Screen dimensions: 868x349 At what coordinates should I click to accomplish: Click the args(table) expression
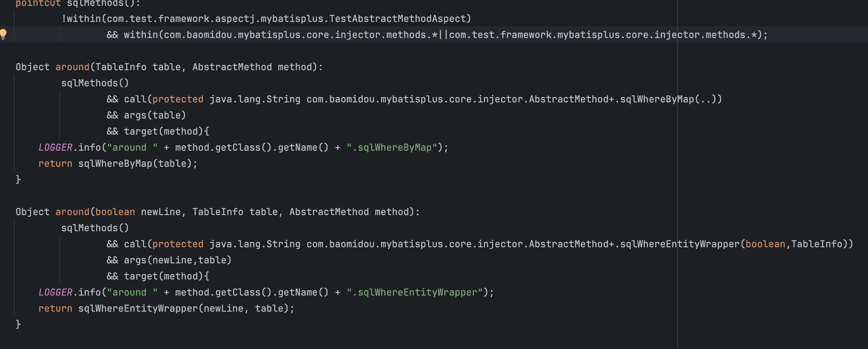(155, 116)
